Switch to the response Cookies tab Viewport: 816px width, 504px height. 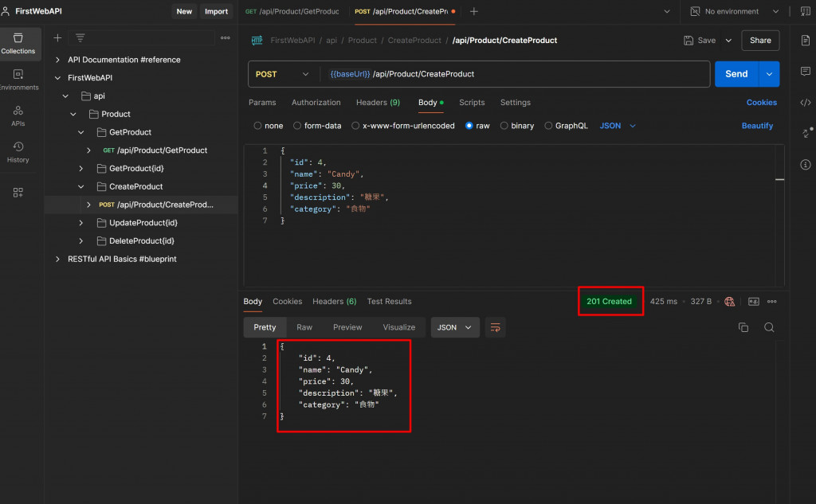coord(287,302)
